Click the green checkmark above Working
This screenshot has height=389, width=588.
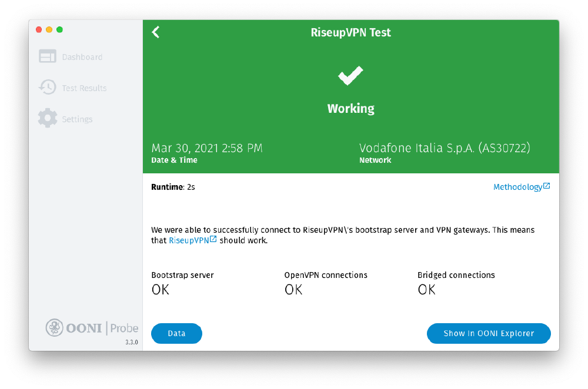(350, 75)
